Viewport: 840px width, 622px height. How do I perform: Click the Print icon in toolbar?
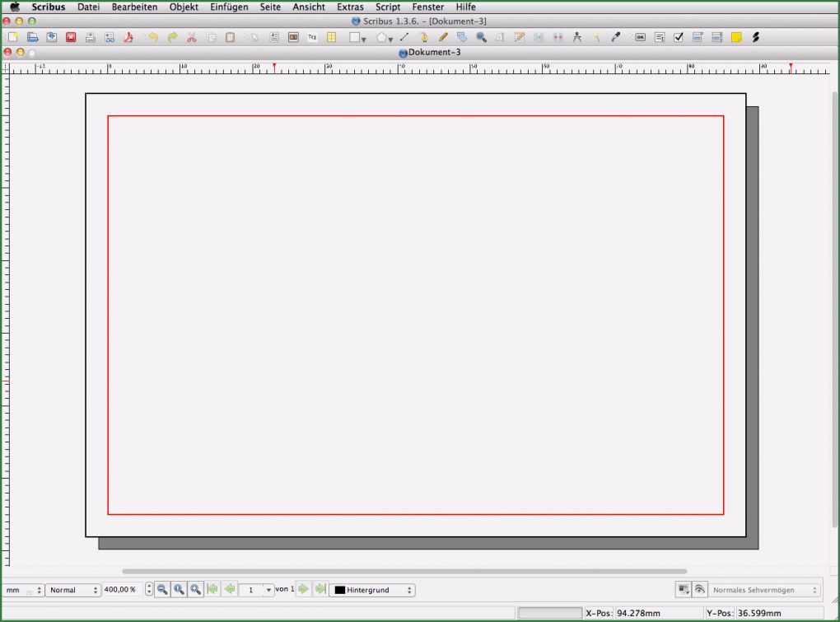pyautogui.click(x=91, y=37)
